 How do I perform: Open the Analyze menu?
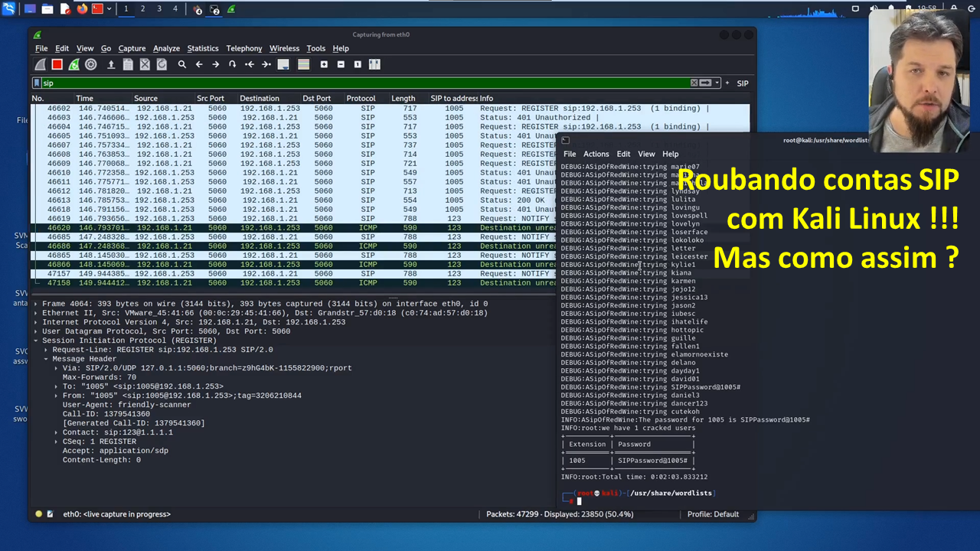(166, 48)
